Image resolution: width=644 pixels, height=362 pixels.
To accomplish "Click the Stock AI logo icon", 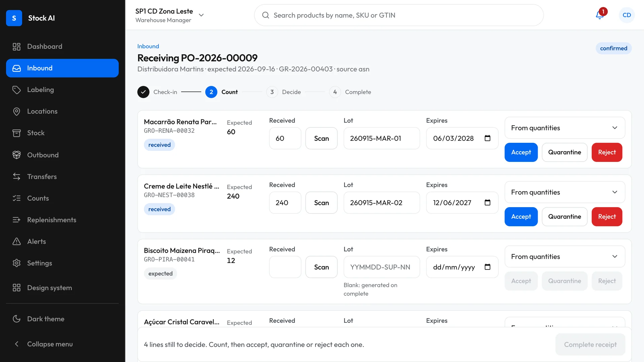I will click(x=14, y=18).
